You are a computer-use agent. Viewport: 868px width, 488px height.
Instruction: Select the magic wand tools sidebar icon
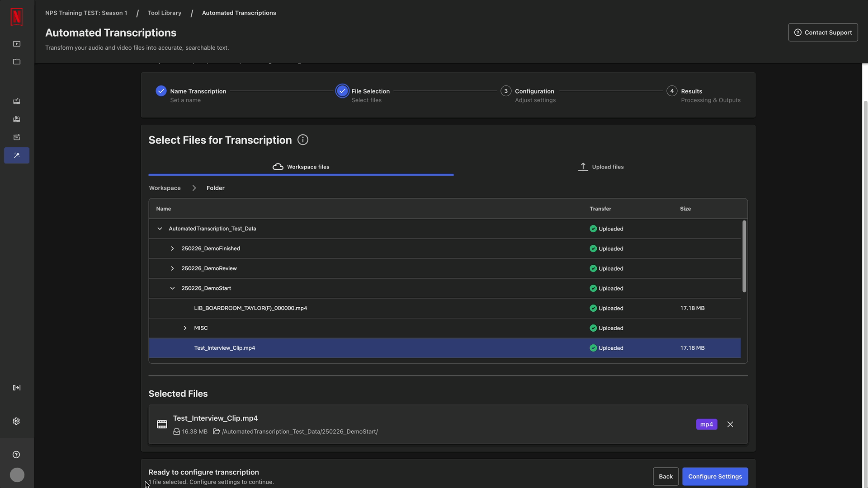[x=17, y=155]
